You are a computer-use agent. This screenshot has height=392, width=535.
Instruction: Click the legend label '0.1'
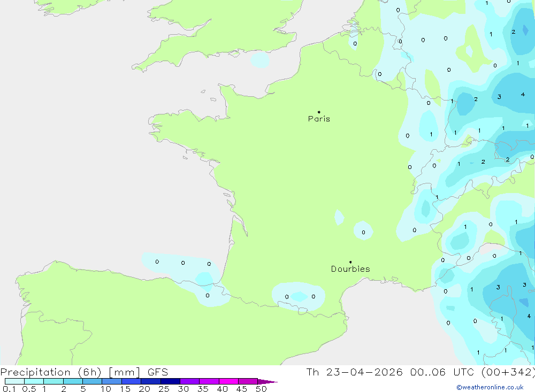9,389
